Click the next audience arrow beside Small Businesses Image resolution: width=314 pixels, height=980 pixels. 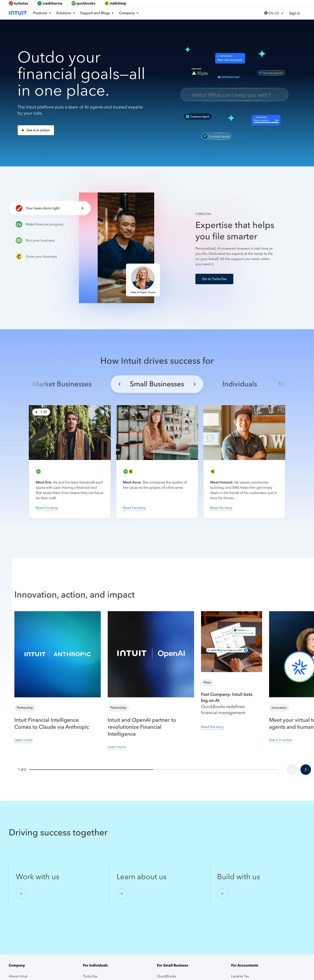click(194, 384)
